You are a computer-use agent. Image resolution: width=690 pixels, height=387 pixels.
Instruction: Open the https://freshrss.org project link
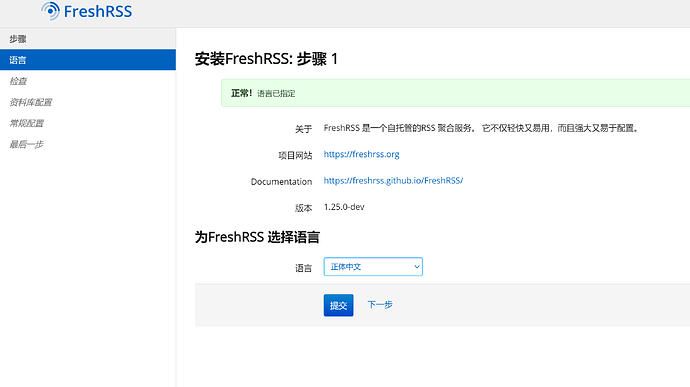(361, 154)
